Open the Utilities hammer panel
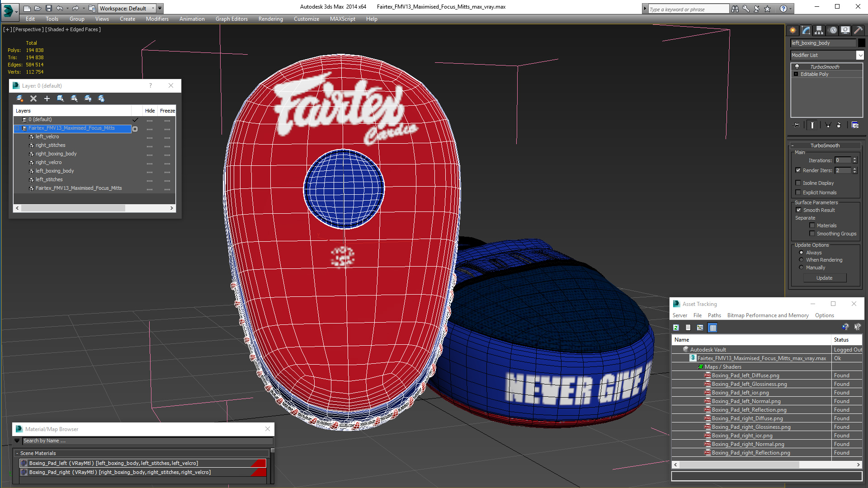Viewport: 868px width, 488px height. pyautogui.click(x=858, y=30)
